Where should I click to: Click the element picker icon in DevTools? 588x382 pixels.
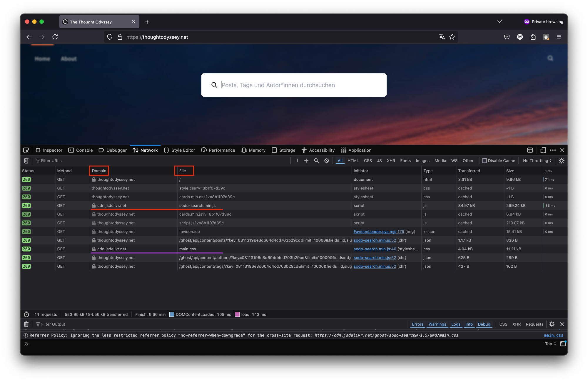point(26,150)
